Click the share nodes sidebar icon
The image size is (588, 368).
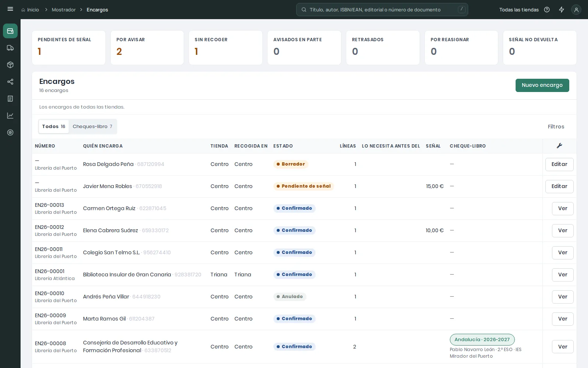click(10, 82)
